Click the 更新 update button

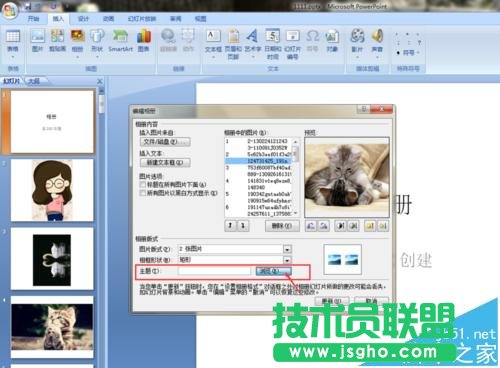point(332,300)
